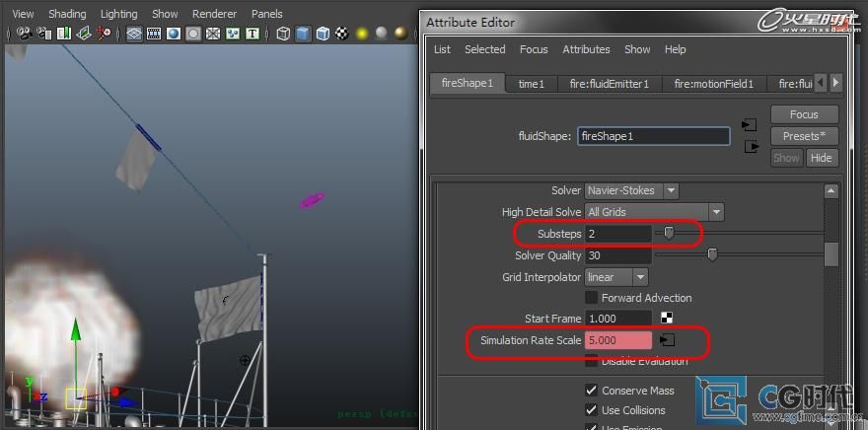Image resolution: width=868 pixels, height=430 pixels.
Task: Open the camera attributes icon
Action: point(44,34)
